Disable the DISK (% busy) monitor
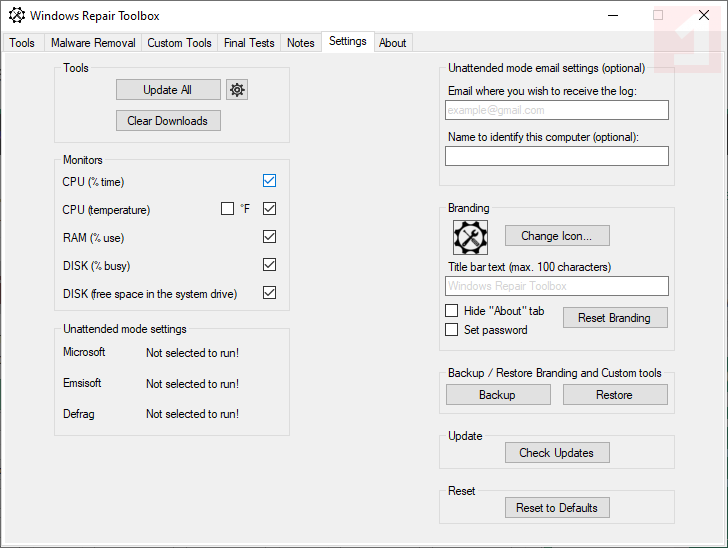728x548 pixels. [x=269, y=265]
